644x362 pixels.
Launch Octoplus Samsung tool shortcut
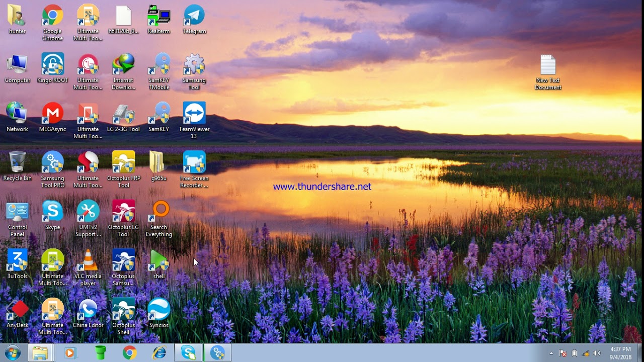[123, 268]
